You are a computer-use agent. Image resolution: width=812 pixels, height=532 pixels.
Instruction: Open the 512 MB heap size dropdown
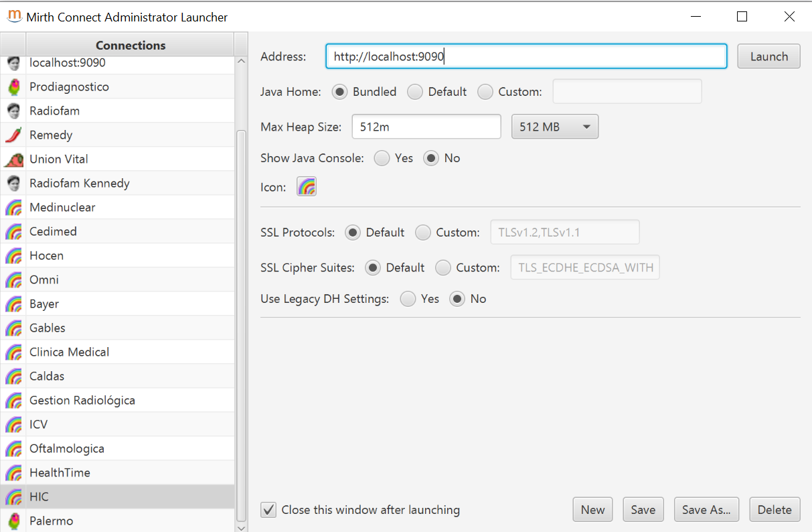pyautogui.click(x=554, y=127)
